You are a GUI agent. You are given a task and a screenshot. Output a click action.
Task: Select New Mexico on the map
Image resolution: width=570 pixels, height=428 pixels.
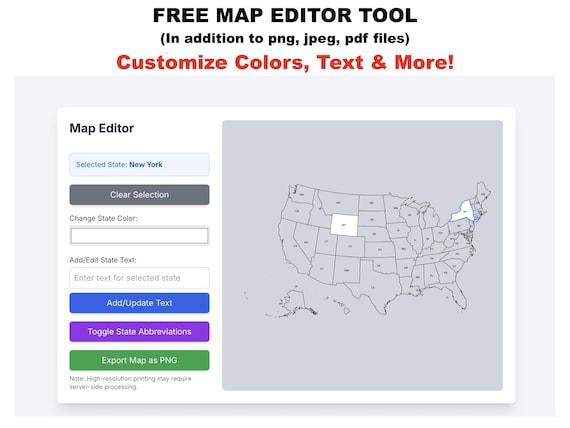[x=346, y=270]
